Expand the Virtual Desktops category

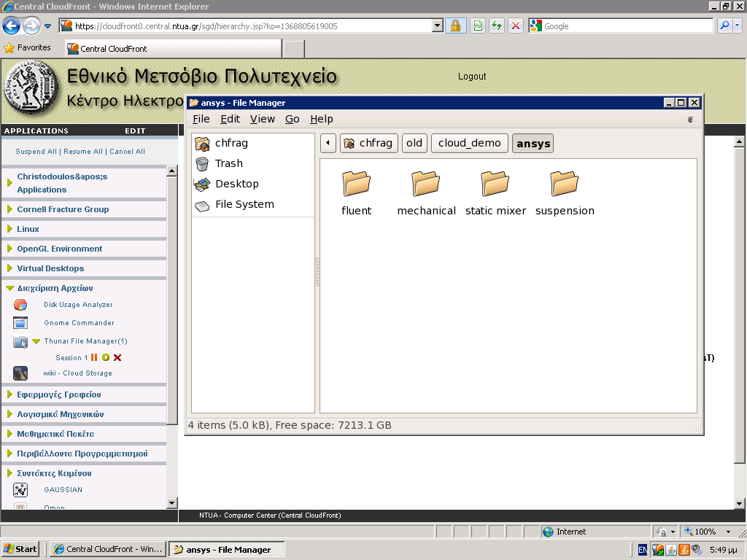50,268
